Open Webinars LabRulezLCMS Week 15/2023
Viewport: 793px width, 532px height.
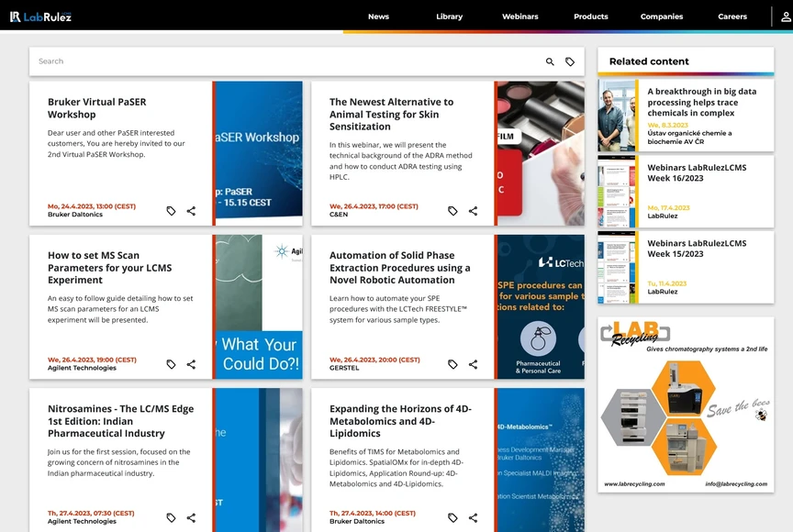tap(697, 249)
